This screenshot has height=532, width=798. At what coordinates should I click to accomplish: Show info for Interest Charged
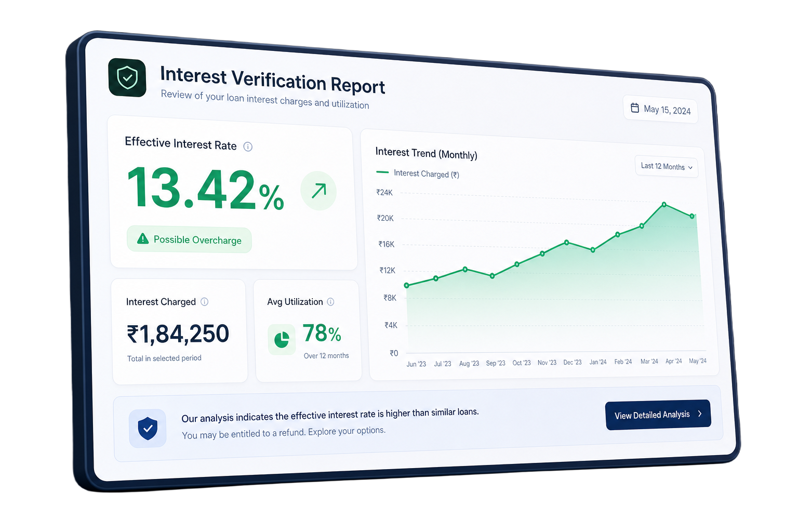point(205,302)
